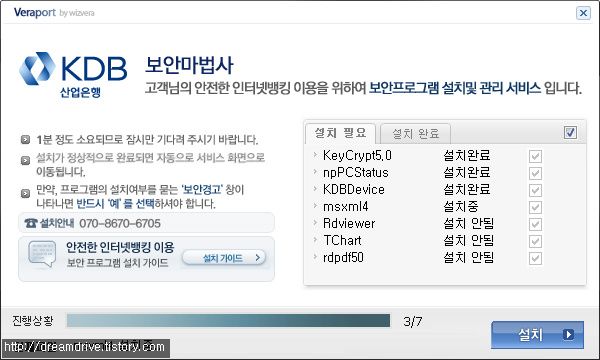Click the 설치 install button

537,335
